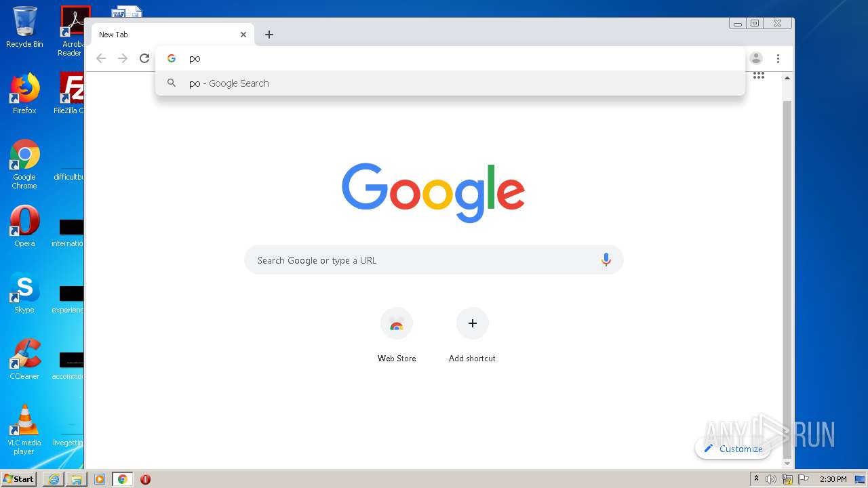Open Chrome three-dot menu
868x488 pixels.
pos(778,58)
